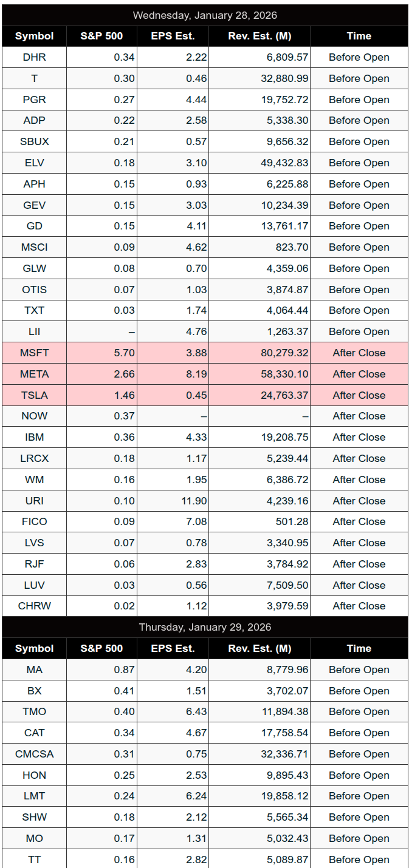Select the SBUX ticker
The height and width of the screenshot is (868, 409).
tap(34, 141)
